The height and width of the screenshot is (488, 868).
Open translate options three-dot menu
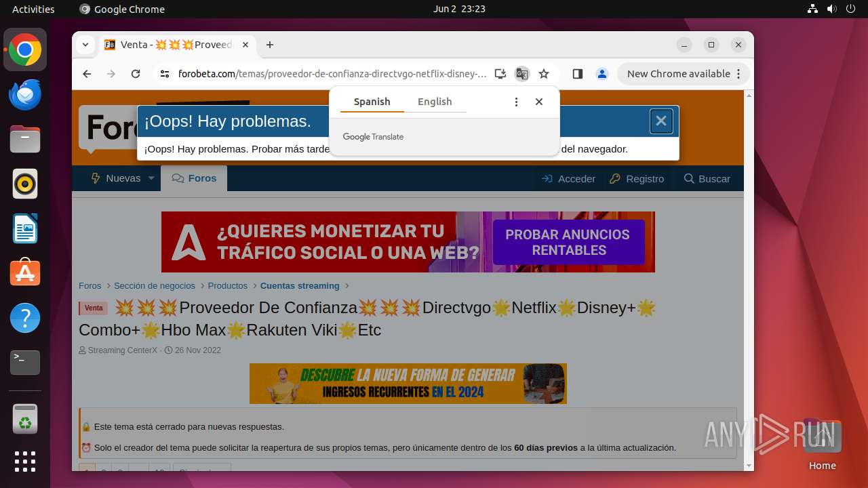coord(516,102)
